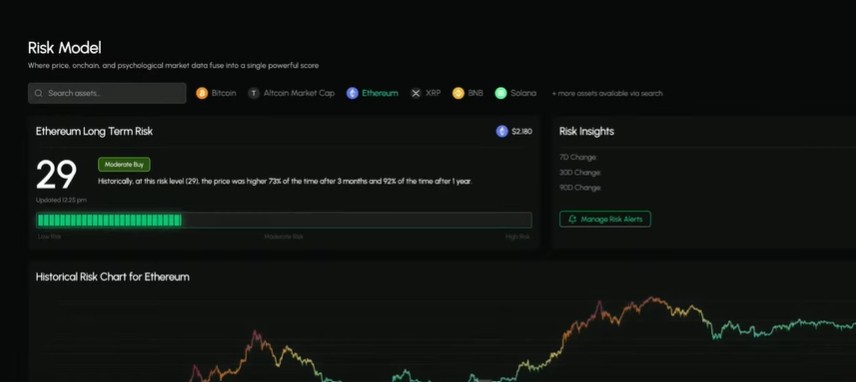This screenshot has width=856, height=382.
Task: Click the more assets available via search text
Action: 607,94
